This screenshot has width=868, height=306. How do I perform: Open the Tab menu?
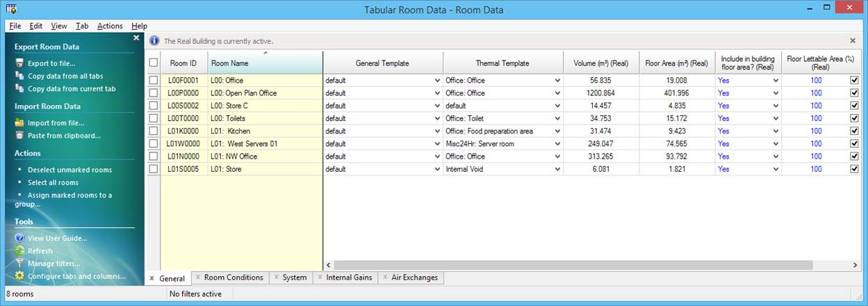pyautogui.click(x=82, y=26)
